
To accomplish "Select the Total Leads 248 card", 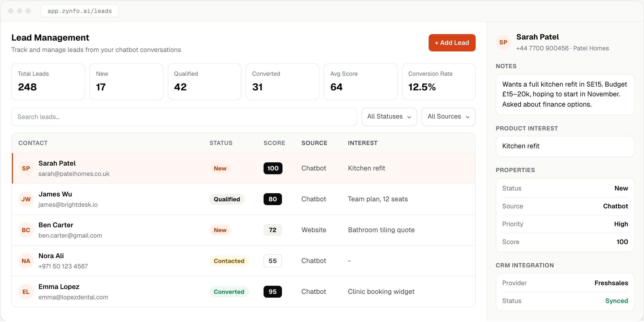I will point(48,82).
